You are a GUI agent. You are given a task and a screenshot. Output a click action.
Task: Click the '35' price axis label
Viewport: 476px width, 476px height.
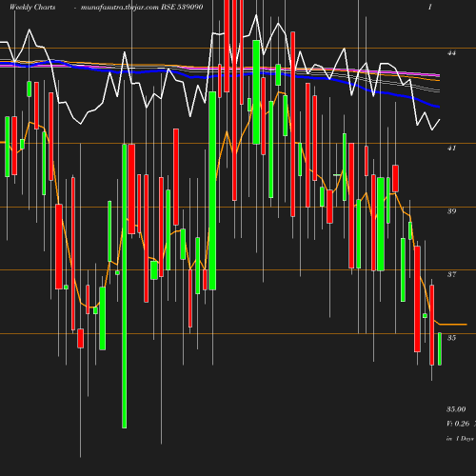point(451,338)
